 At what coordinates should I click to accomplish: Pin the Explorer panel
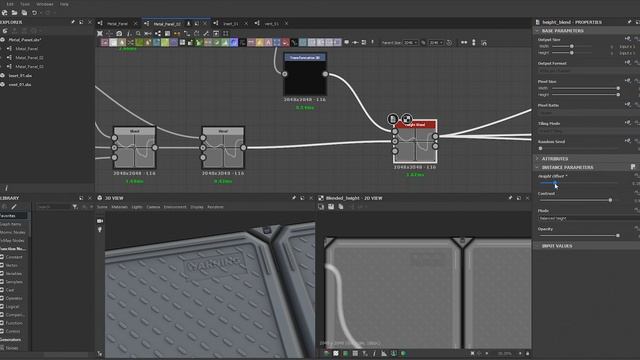(x=73, y=22)
